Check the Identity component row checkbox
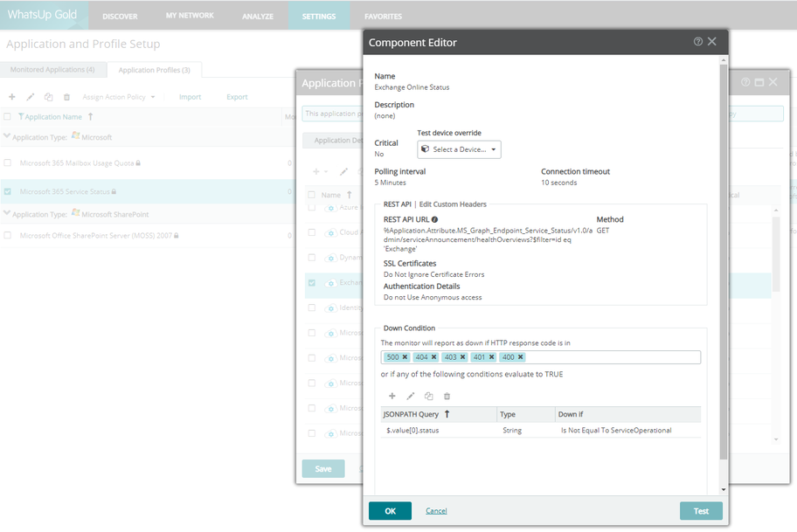The height and width of the screenshot is (532, 797). point(312,307)
